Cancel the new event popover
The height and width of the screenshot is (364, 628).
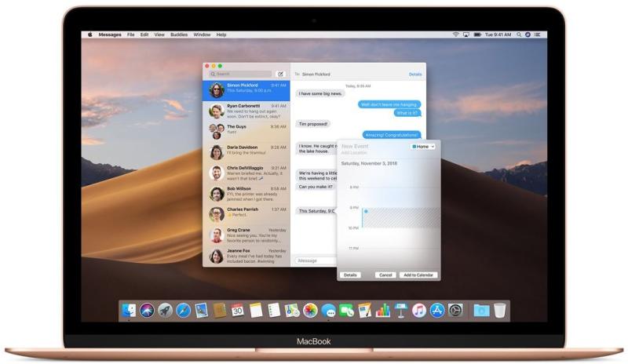385,275
